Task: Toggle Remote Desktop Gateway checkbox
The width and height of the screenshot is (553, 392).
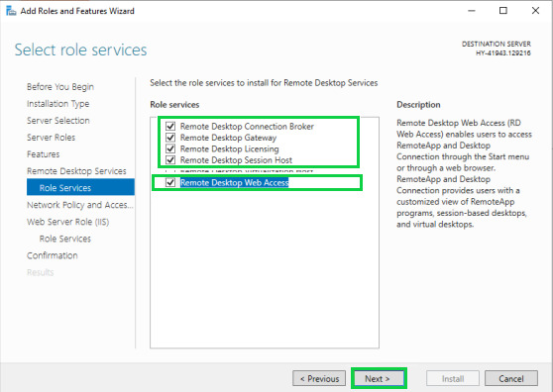Action: pyautogui.click(x=170, y=138)
